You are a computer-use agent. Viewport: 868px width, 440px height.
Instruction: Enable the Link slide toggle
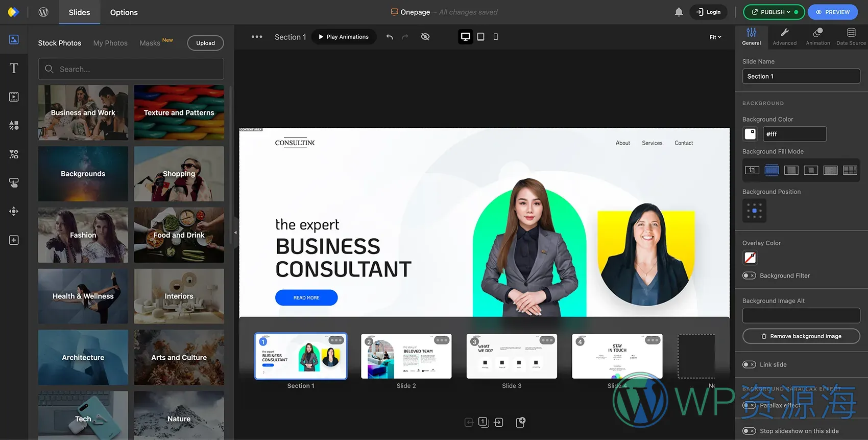[749, 364]
